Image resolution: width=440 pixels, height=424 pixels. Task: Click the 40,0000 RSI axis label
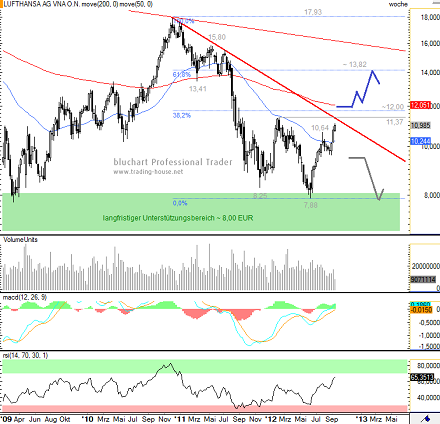(428, 398)
